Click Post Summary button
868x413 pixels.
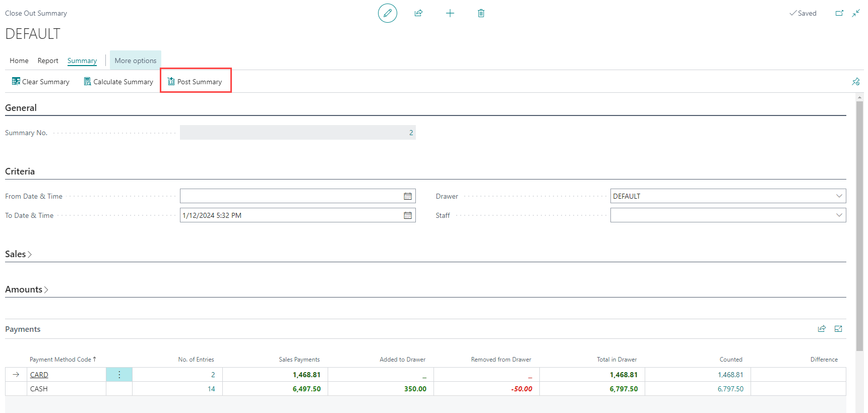pos(195,82)
